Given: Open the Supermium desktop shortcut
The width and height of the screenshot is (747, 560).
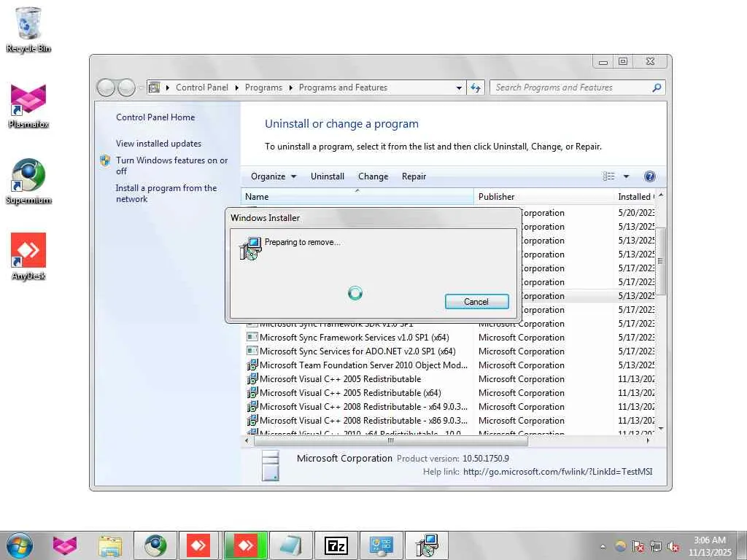Looking at the screenshot, I should click(x=28, y=182).
